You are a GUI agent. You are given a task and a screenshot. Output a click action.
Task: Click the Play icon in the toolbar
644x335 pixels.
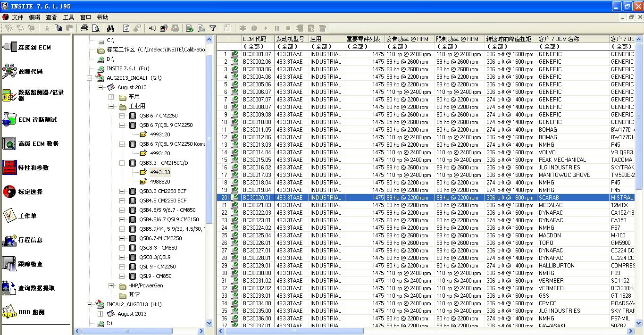point(266,28)
